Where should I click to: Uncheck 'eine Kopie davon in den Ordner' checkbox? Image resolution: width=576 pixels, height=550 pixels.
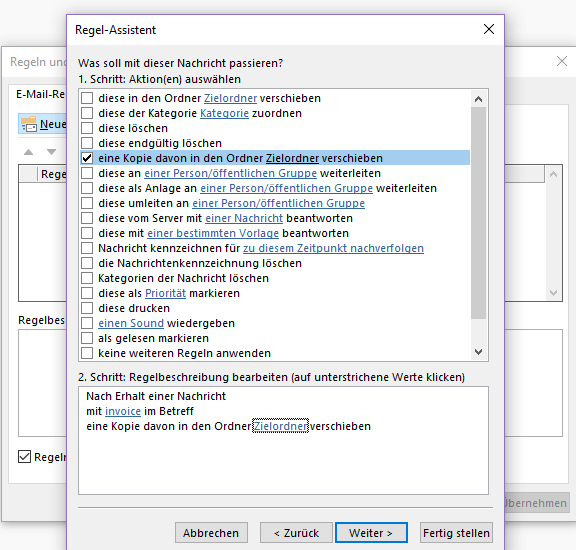tap(87, 158)
